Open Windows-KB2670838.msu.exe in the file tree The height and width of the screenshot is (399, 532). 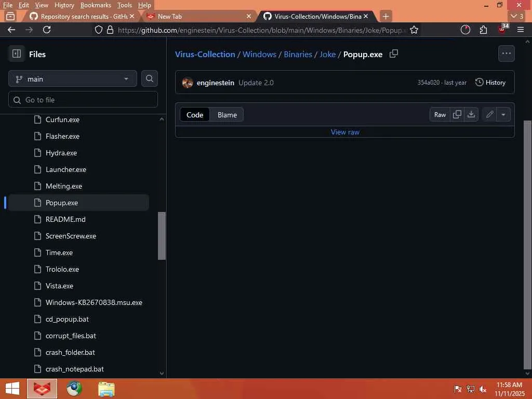coord(94,302)
